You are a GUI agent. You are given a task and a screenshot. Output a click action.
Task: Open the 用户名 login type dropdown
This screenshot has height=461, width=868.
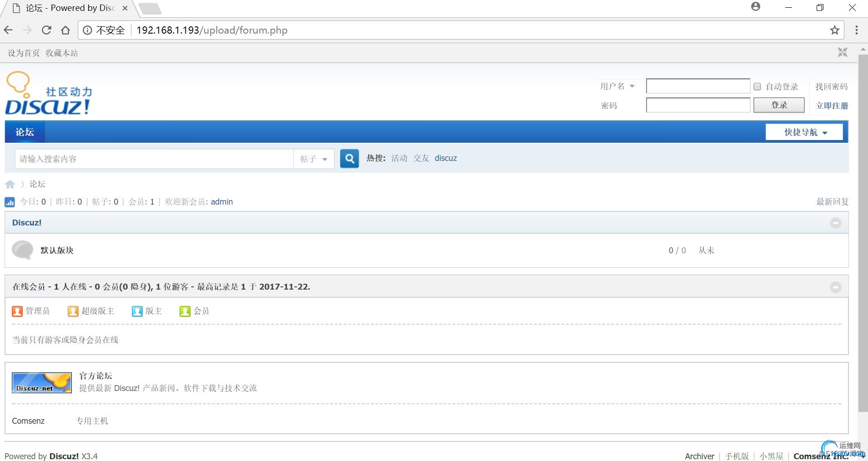pyautogui.click(x=617, y=86)
